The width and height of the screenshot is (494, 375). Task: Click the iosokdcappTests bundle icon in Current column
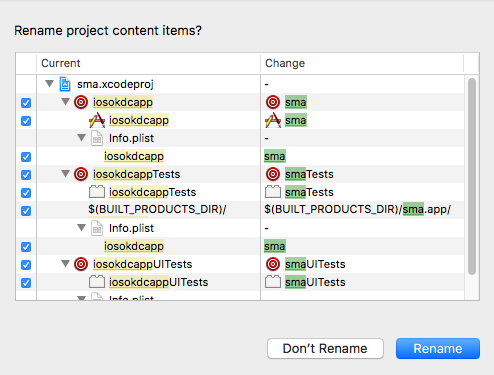click(x=97, y=192)
